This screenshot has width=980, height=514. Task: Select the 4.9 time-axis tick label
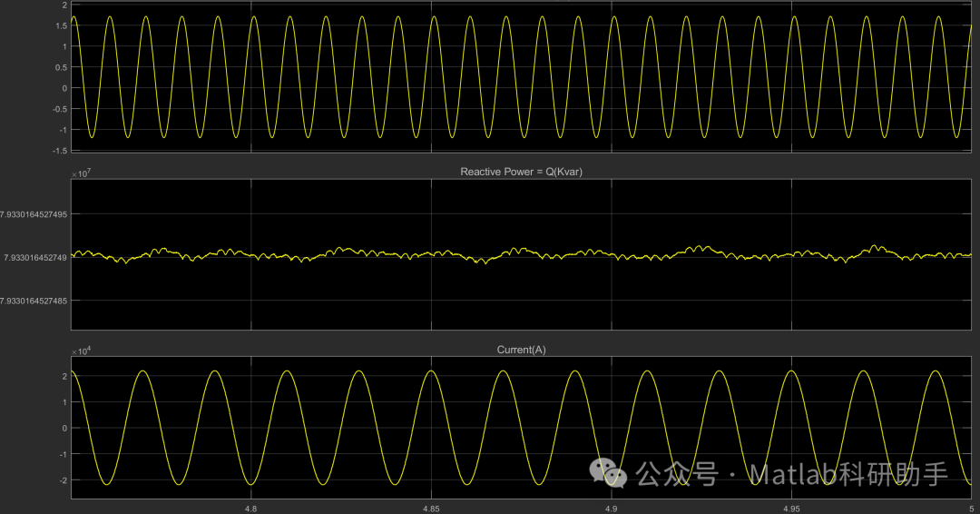[x=612, y=509]
